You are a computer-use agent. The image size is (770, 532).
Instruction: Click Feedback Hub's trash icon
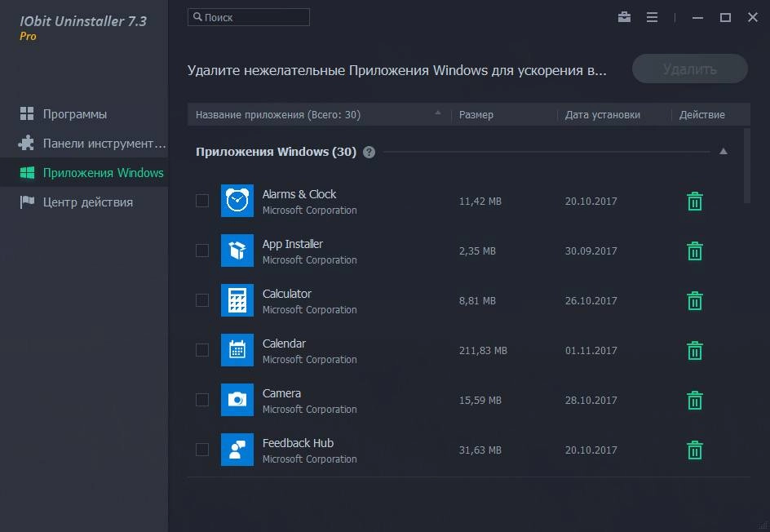pyautogui.click(x=694, y=450)
